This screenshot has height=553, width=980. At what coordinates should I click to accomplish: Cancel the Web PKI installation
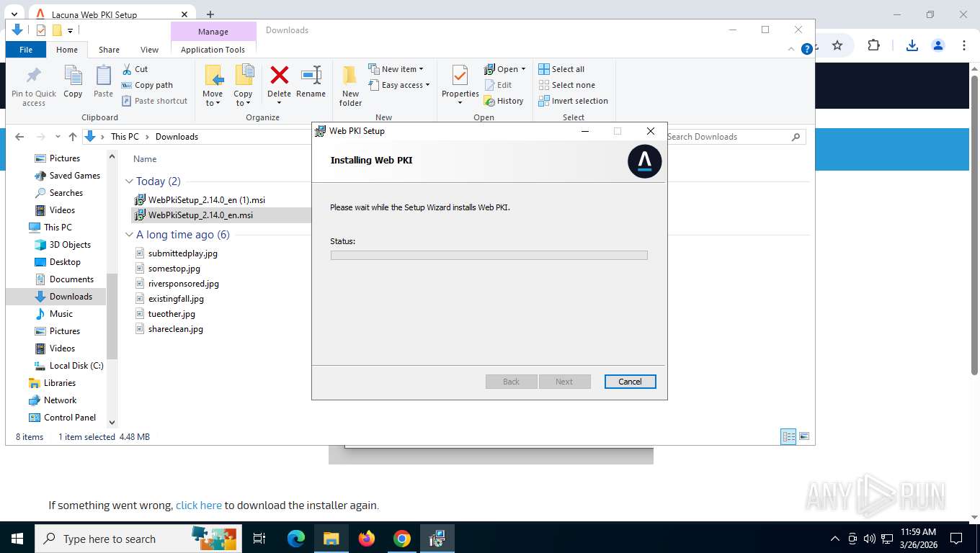point(630,382)
